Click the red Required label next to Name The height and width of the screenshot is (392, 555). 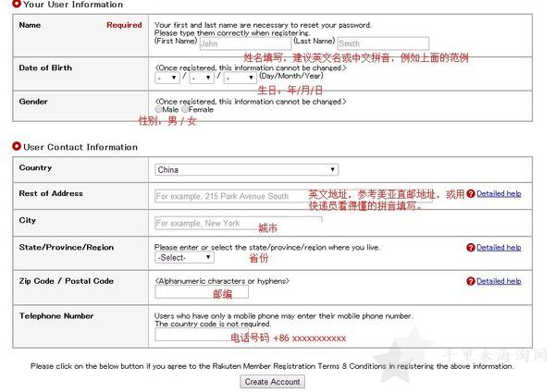pos(124,25)
